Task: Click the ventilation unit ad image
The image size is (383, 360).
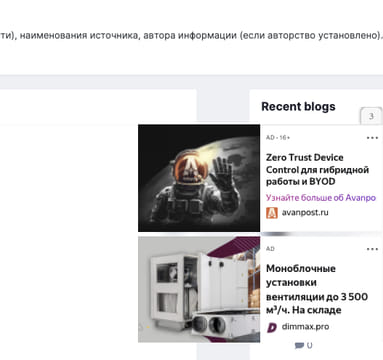Action: (199, 289)
